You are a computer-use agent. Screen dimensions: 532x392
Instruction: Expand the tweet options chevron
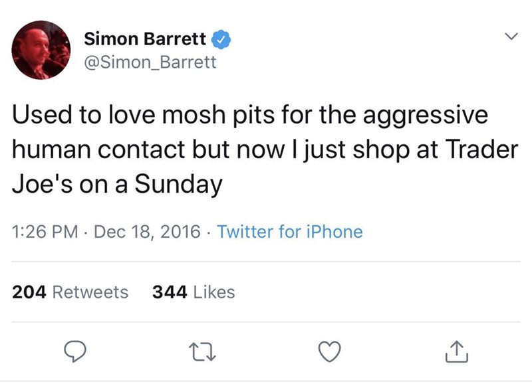pos(510,39)
